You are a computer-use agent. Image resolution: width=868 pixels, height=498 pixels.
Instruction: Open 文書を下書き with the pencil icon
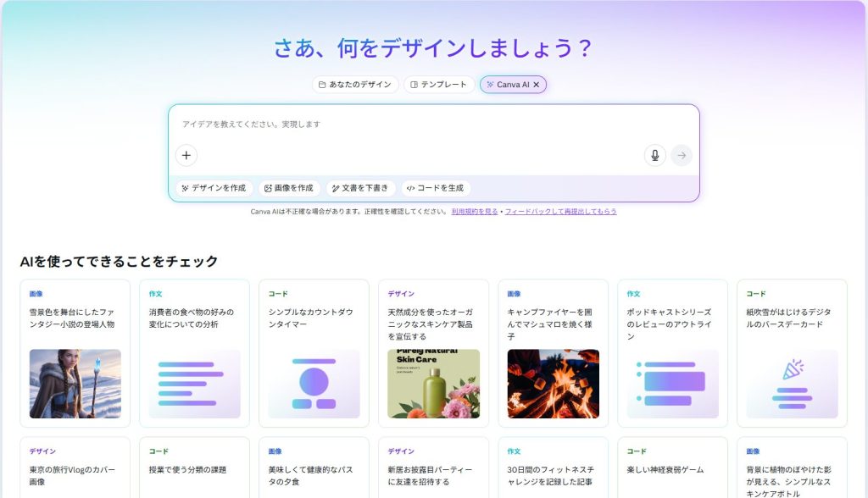click(360, 187)
